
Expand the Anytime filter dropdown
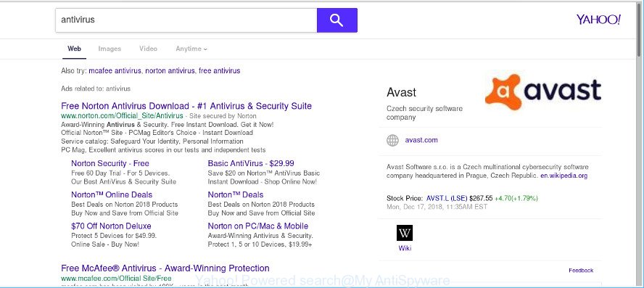tap(191, 49)
